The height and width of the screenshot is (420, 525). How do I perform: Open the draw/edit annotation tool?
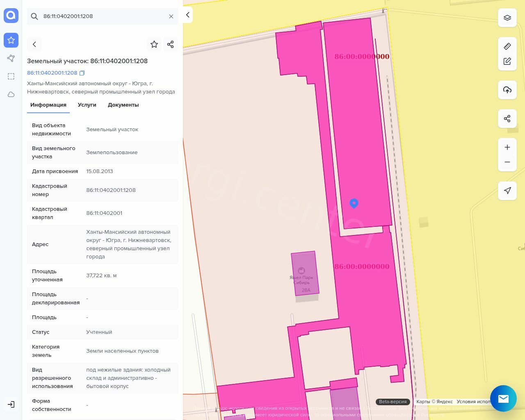point(507,62)
